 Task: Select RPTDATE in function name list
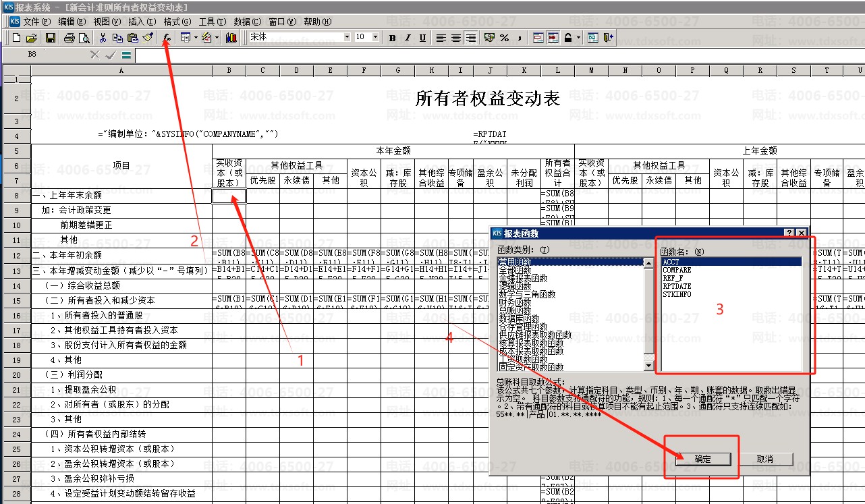tap(676, 286)
